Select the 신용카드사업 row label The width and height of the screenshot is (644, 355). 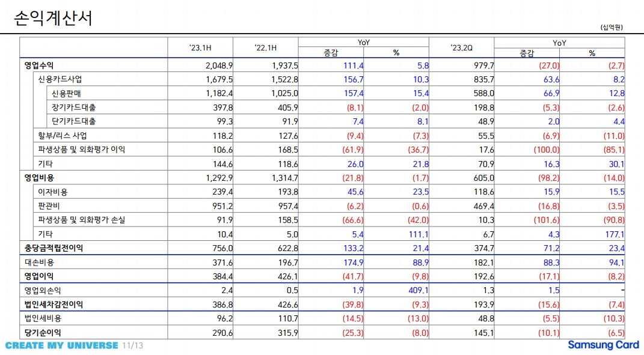point(60,79)
